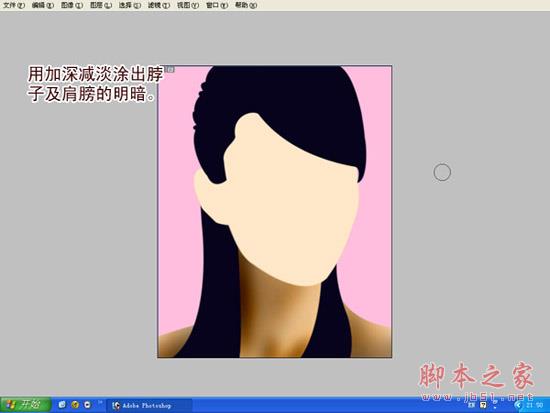Open the 图像 (Image) menu
The width and height of the screenshot is (550, 413).
pyautogui.click(x=72, y=5)
